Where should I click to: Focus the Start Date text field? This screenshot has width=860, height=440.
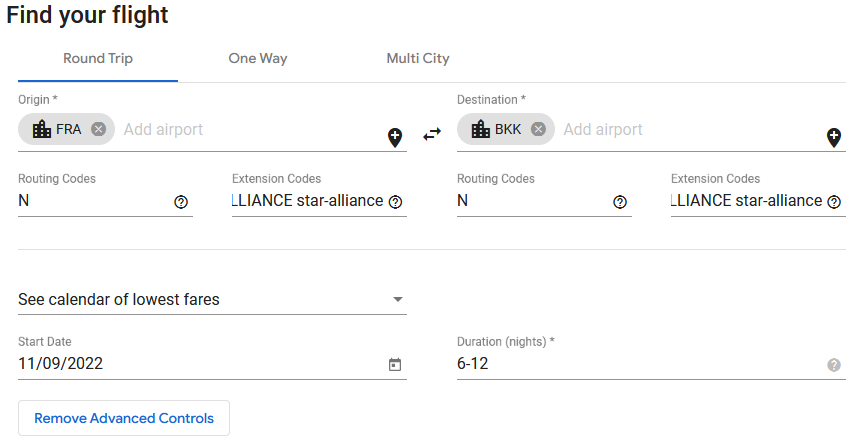pyautogui.click(x=190, y=364)
